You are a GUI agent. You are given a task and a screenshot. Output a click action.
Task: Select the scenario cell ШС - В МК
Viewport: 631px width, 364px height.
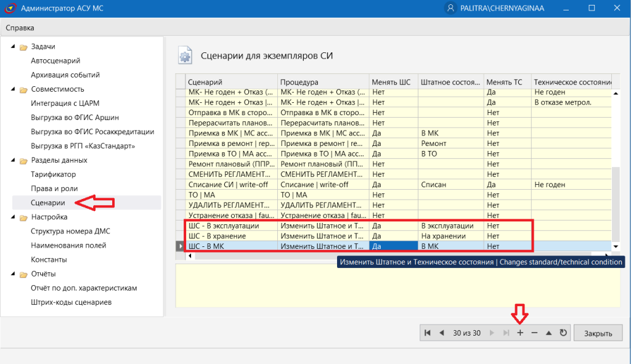232,246
